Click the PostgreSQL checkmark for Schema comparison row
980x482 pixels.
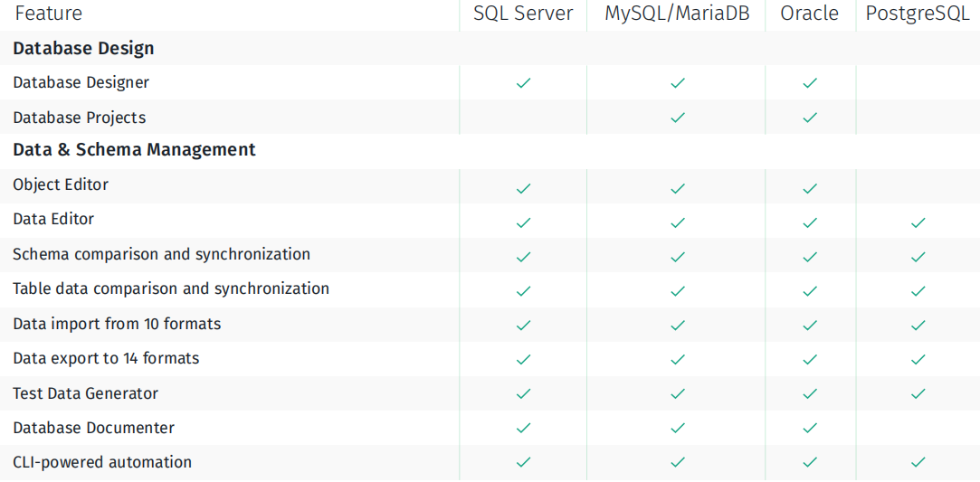(x=918, y=257)
